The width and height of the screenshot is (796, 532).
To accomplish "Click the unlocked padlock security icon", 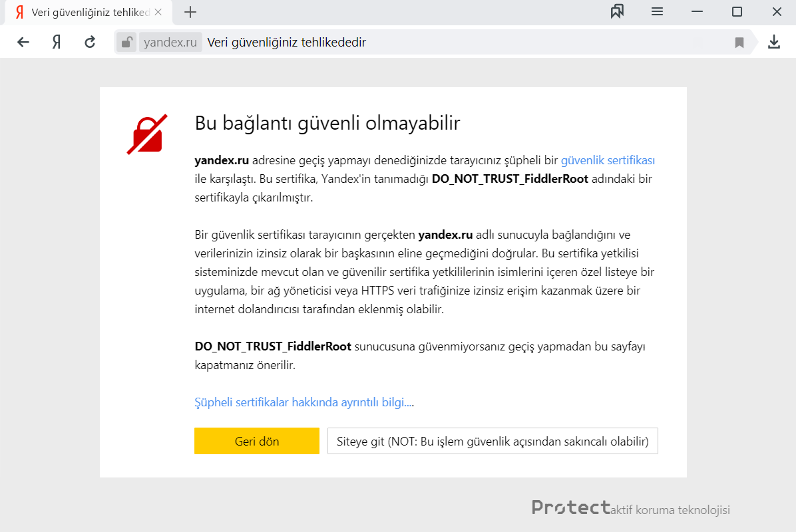I will click(126, 42).
